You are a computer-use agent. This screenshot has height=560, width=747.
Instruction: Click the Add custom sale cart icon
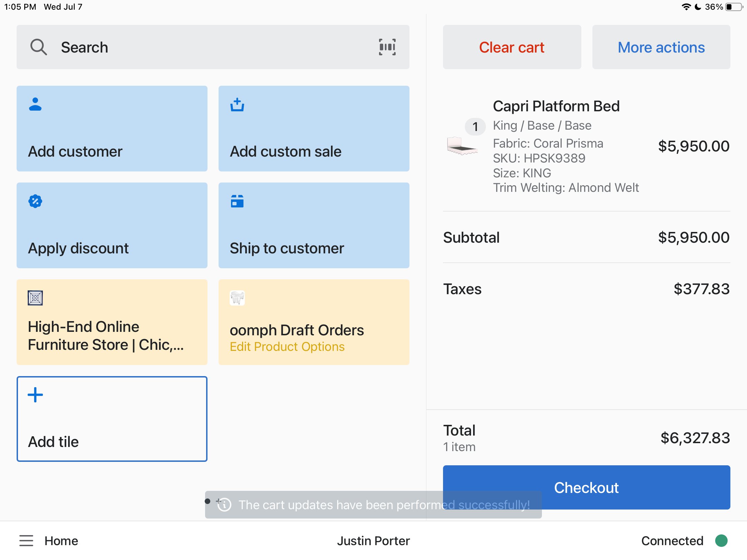tap(237, 105)
